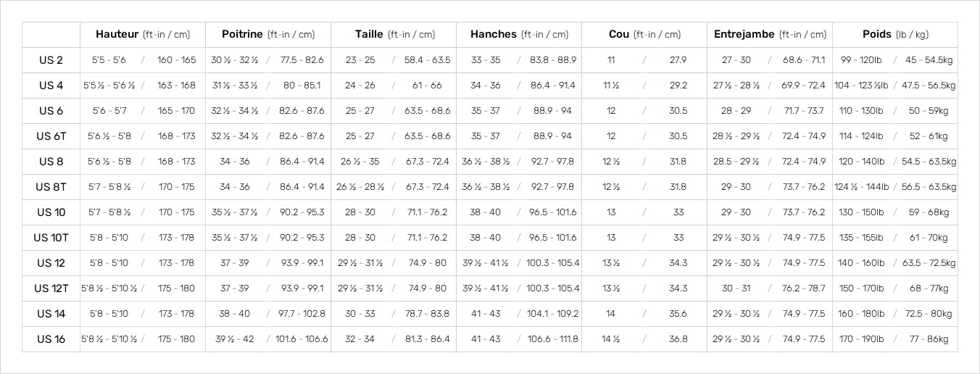Click the US 4 row label
Image resolution: width=980 pixels, height=374 pixels.
(51, 86)
